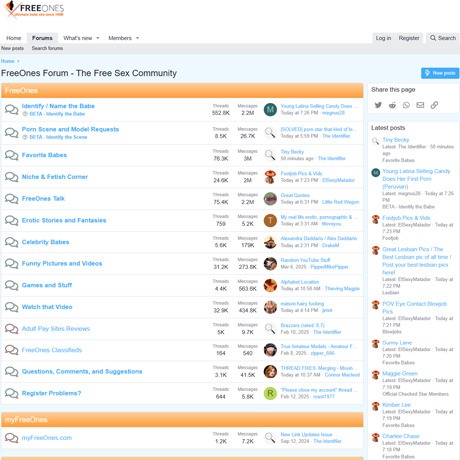Open What's new tab
The height and width of the screenshot is (460, 460).
tap(78, 38)
